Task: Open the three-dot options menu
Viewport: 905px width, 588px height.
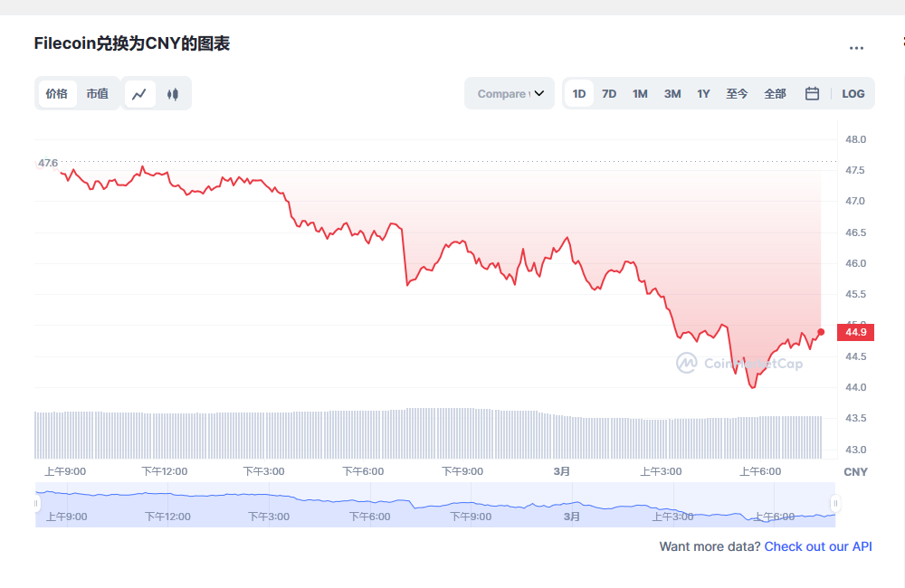Action: point(856,48)
